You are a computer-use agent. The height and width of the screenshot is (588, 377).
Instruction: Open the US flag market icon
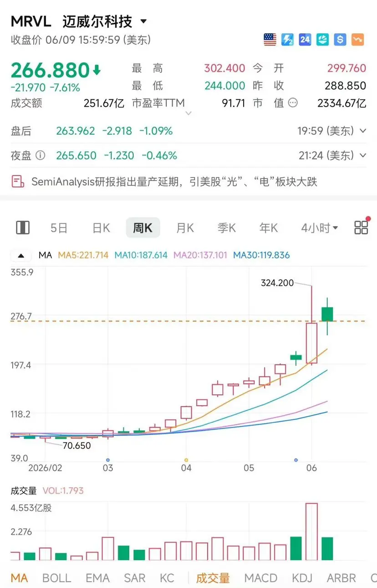pyautogui.click(x=270, y=40)
